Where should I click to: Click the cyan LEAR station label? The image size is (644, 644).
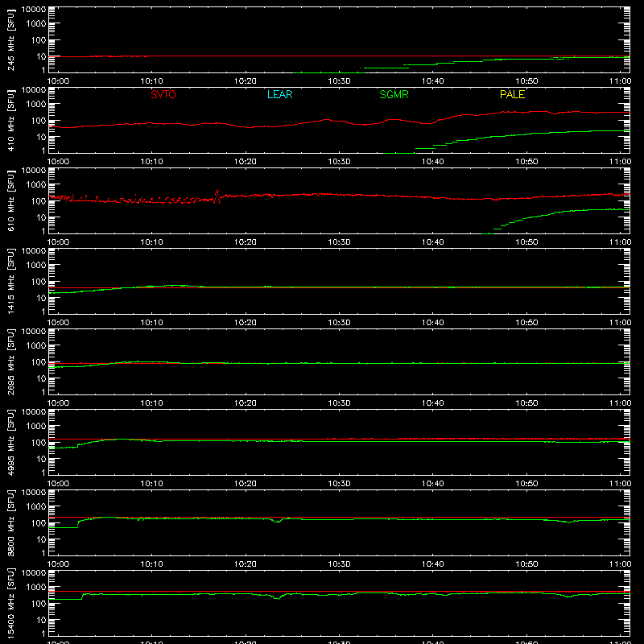click(279, 94)
